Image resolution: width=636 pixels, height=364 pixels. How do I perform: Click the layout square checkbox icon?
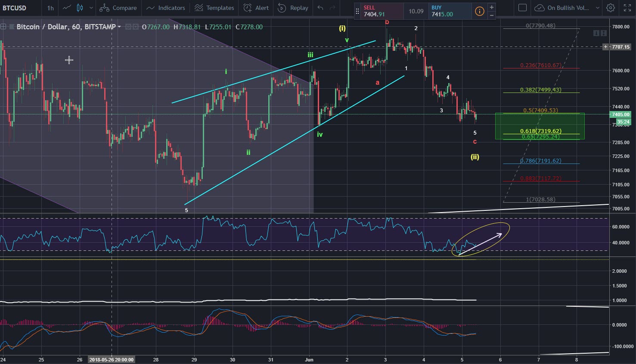(522, 8)
